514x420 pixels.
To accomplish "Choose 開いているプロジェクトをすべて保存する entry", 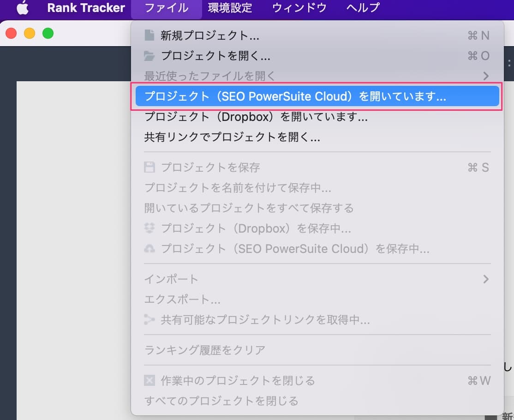I will tap(317, 208).
